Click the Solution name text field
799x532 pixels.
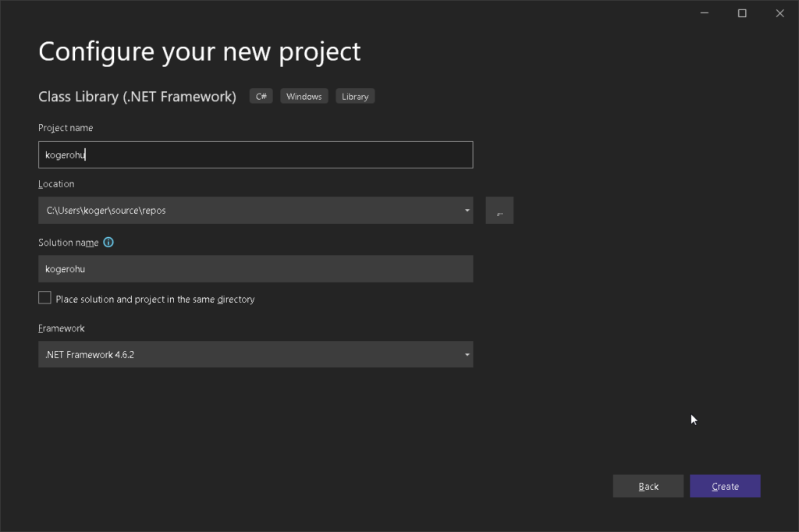255,268
